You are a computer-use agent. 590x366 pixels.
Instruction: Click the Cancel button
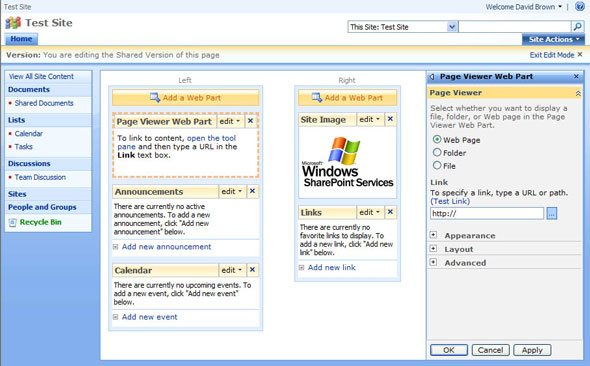click(x=490, y=350)
